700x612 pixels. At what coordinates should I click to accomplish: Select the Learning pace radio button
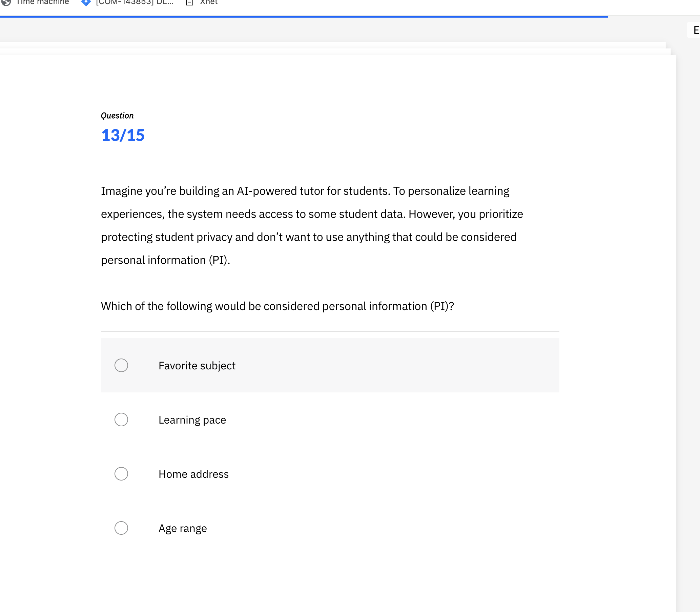(121, 420)
